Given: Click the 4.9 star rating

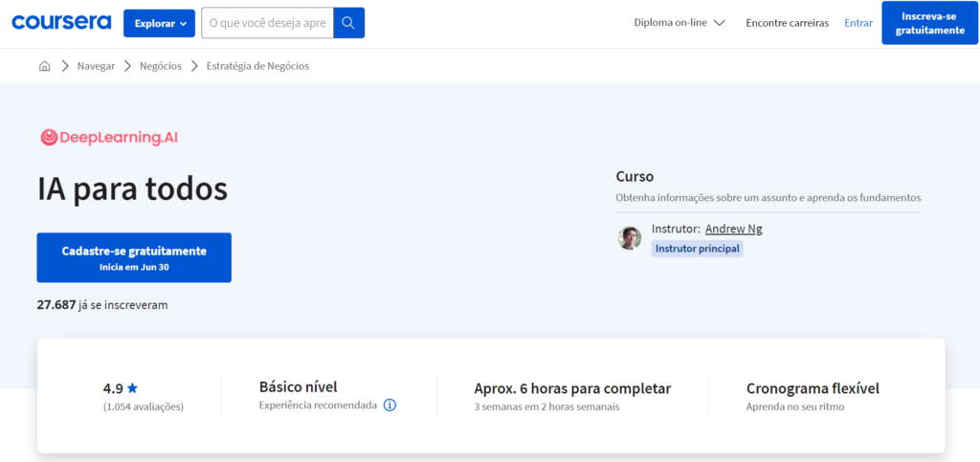Looking at the screenshot, I should [x=121, y=388].
